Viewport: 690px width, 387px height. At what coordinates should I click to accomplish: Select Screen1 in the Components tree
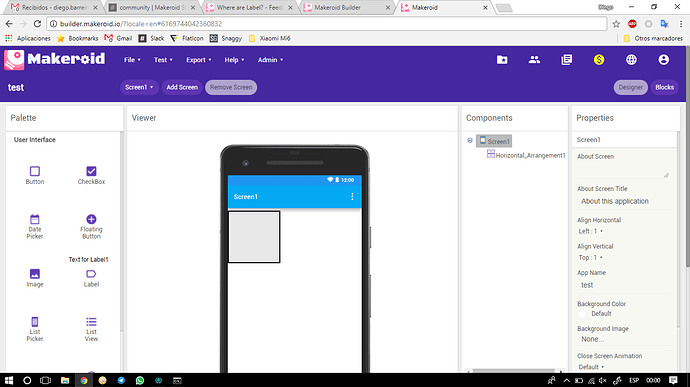pyautogui.click(x=494, y=141)
